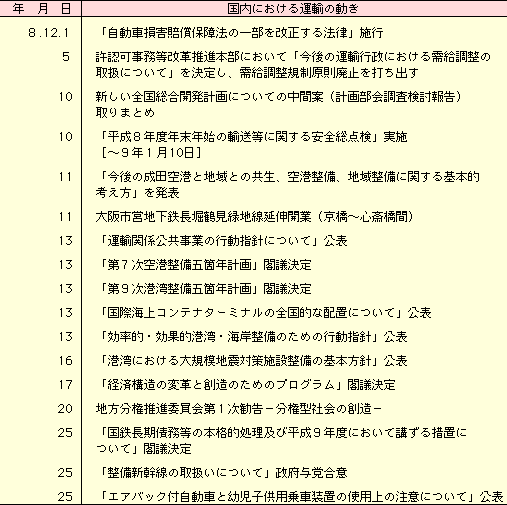
Task: Click the 国内における運輸の動き header
Action: coord(293,9)
